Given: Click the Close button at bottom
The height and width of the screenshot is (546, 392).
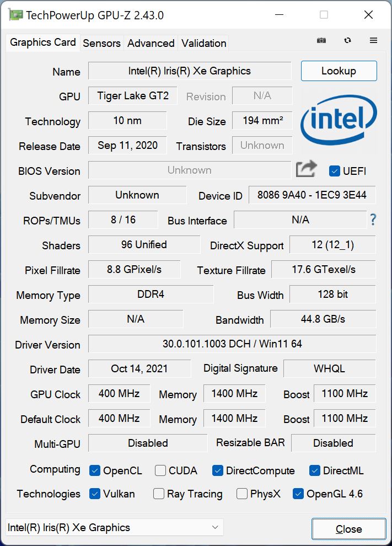Looking at the screenshot, I should click(348, 529).
